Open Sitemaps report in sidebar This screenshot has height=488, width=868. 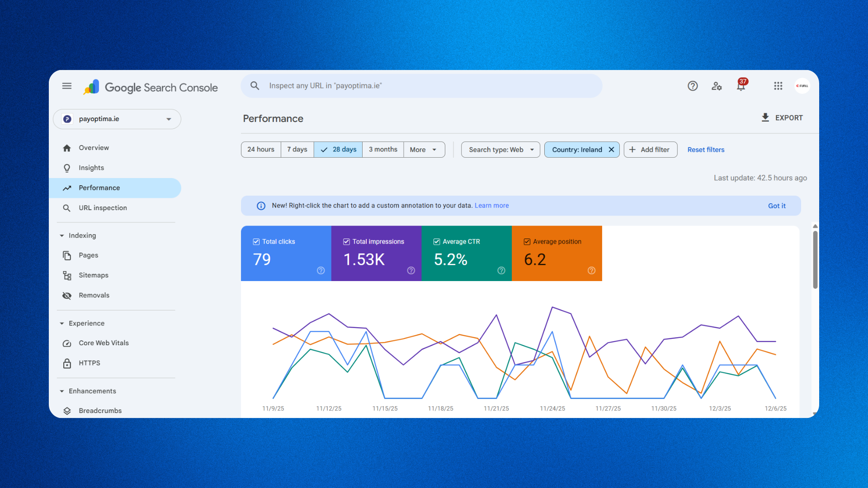115,276
